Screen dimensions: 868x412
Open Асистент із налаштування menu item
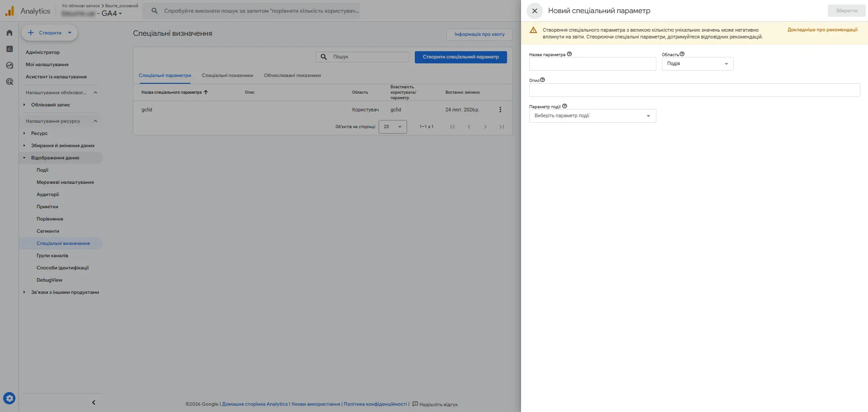point(56,77)
